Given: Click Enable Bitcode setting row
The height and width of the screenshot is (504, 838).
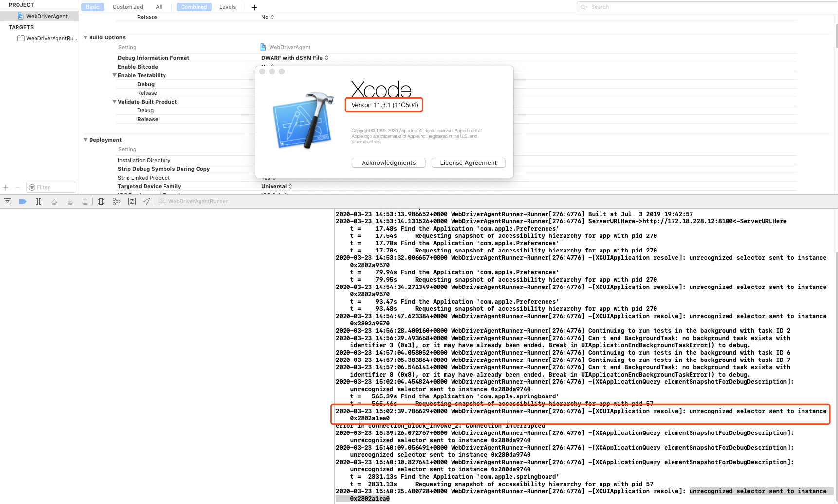Looking at the screenshot, I should [x=138, y=67].
